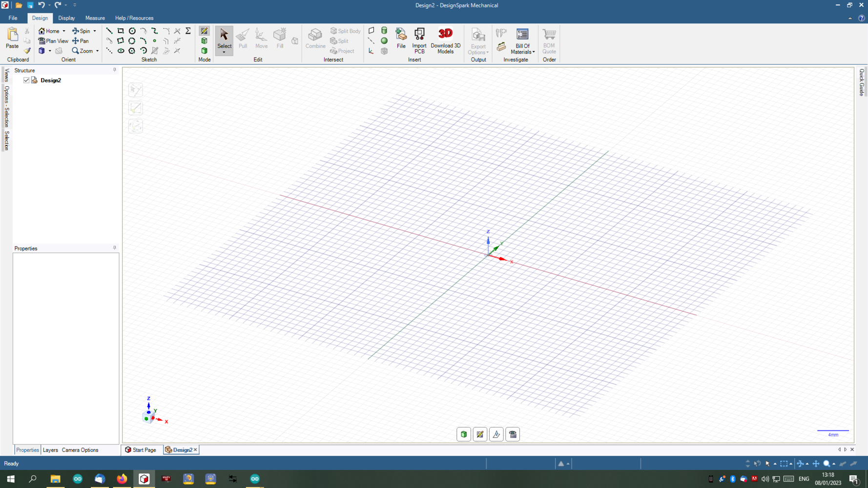Expand the Bill Of Materials dropdown

click(x=534, y=52)
